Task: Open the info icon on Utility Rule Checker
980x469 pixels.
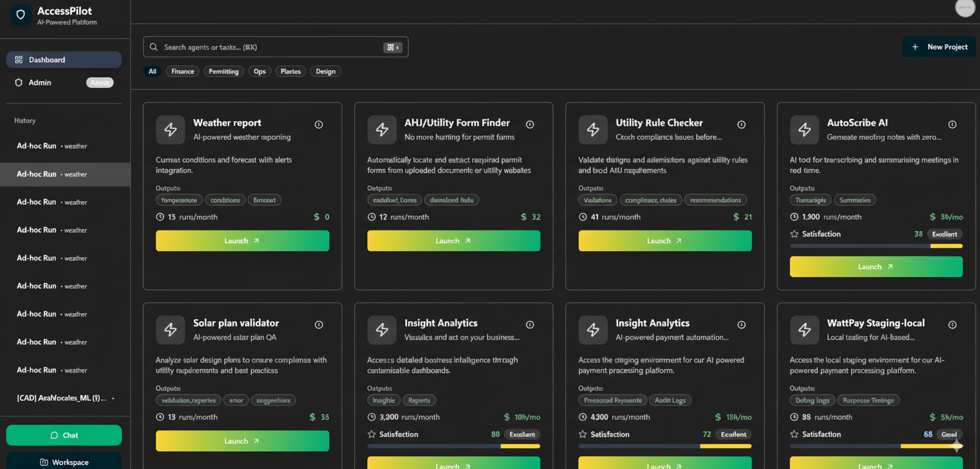Action: point(741,124)
